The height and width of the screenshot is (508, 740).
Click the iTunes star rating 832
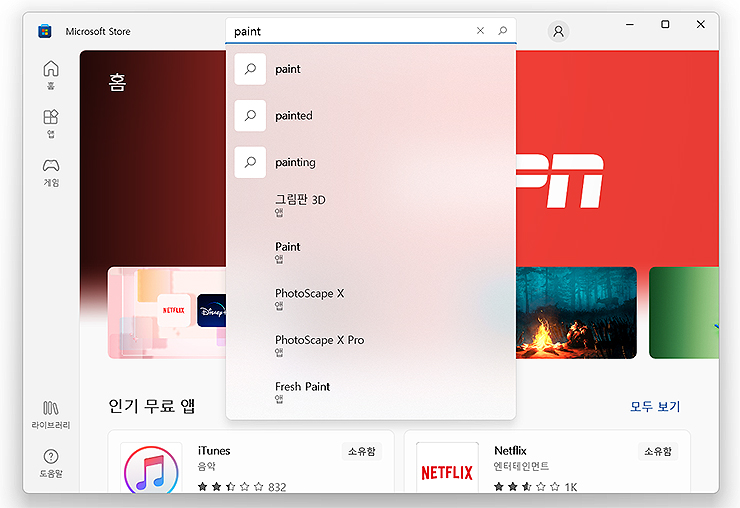click(x=242, y=487)
